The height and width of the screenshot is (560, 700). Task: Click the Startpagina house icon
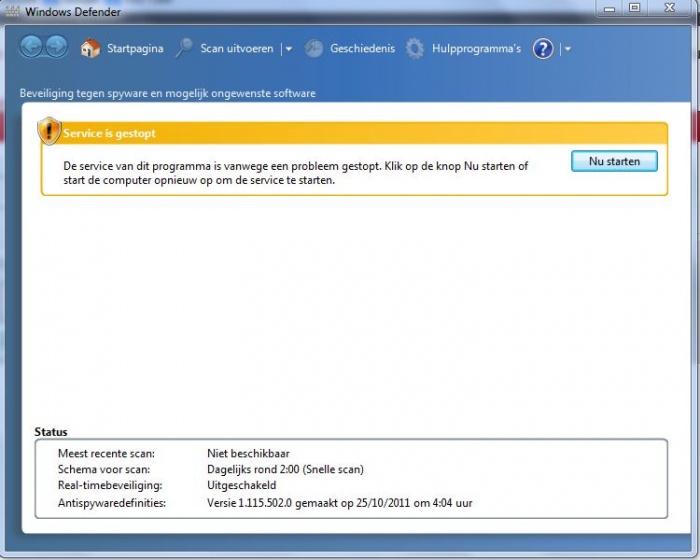90,48
